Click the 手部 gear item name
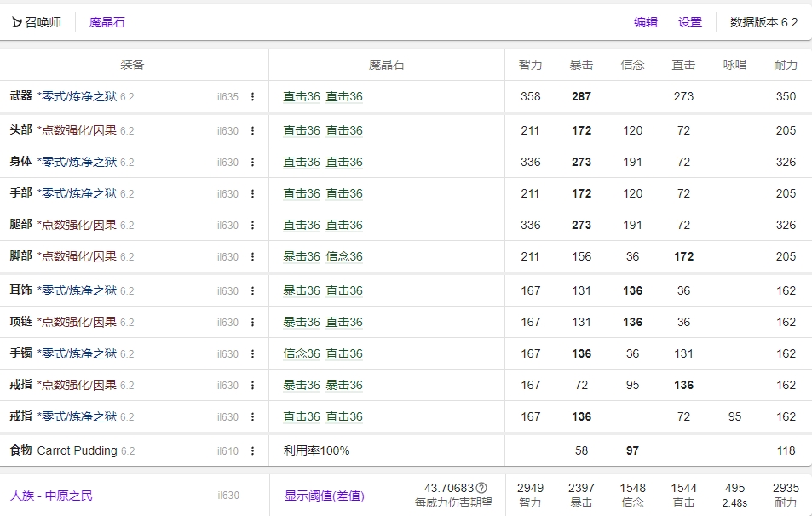This screenshot has height=516, width=812. tap(77, 193)
